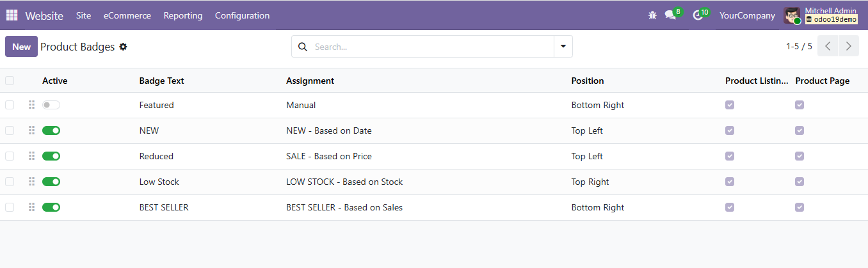
Task: Enable the Featured badge active toggle
Action: [x=51, y=105]
